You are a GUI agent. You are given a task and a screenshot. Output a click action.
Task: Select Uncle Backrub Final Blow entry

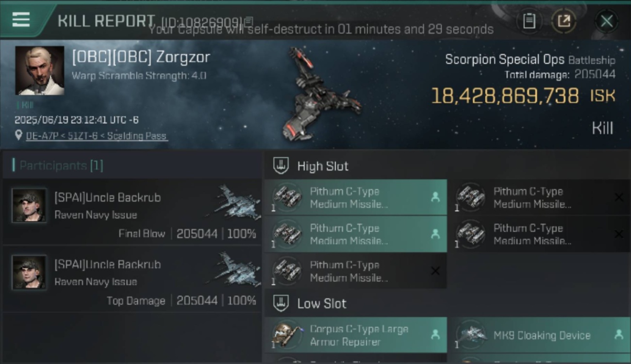(132, 212)
